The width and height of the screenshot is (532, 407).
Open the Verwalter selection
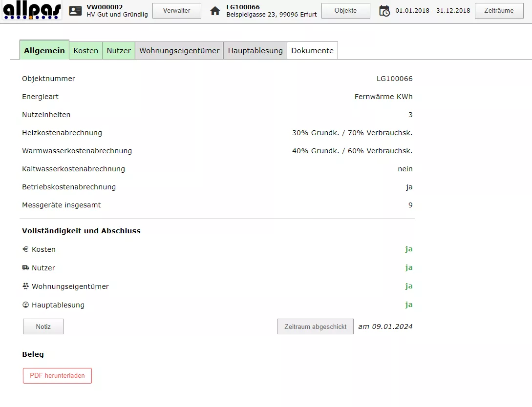(x=177, y=11)
